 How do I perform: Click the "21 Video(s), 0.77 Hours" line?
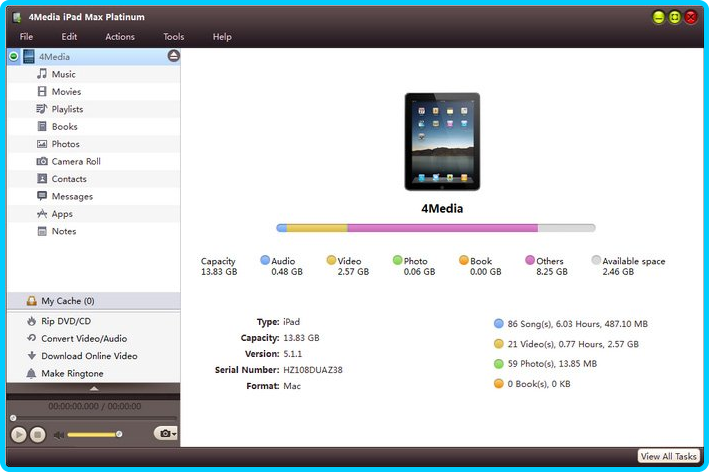coord(573,344)
